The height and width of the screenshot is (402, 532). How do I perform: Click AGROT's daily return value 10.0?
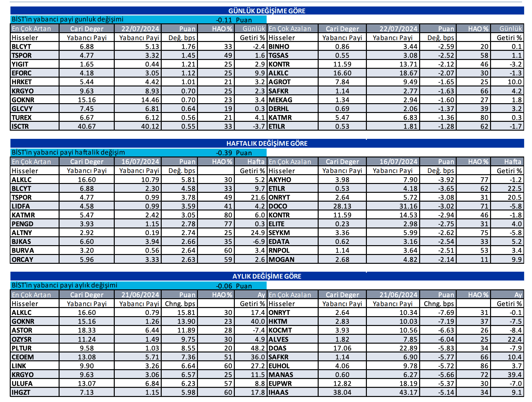click(515, 82)
